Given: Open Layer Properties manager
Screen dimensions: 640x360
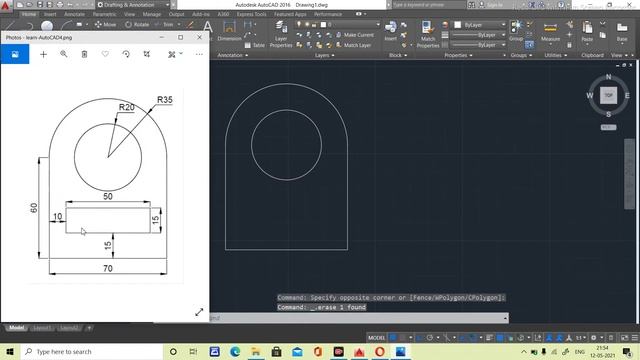Looking at the screenshot, I should tap(281, 34).
